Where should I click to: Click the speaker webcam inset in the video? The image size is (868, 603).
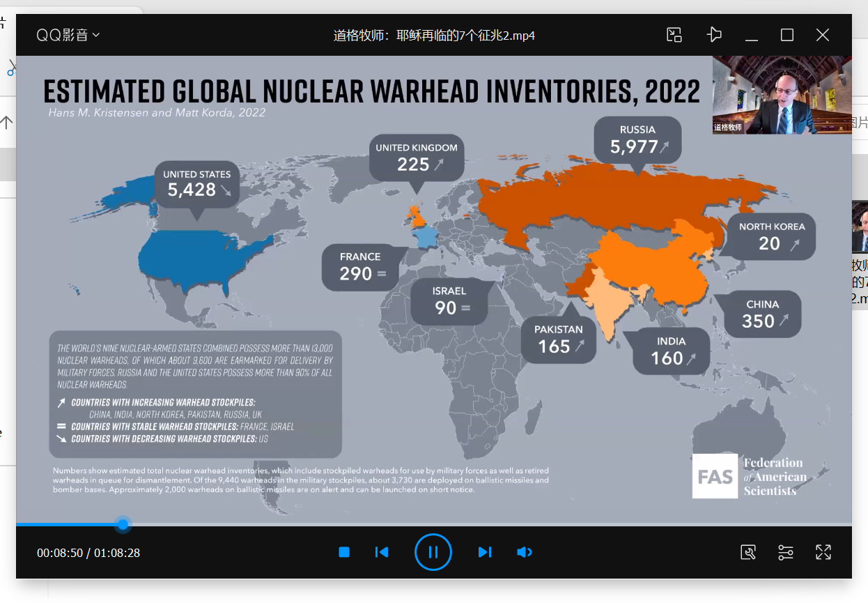pyautogui.click(x=782, y=95)
